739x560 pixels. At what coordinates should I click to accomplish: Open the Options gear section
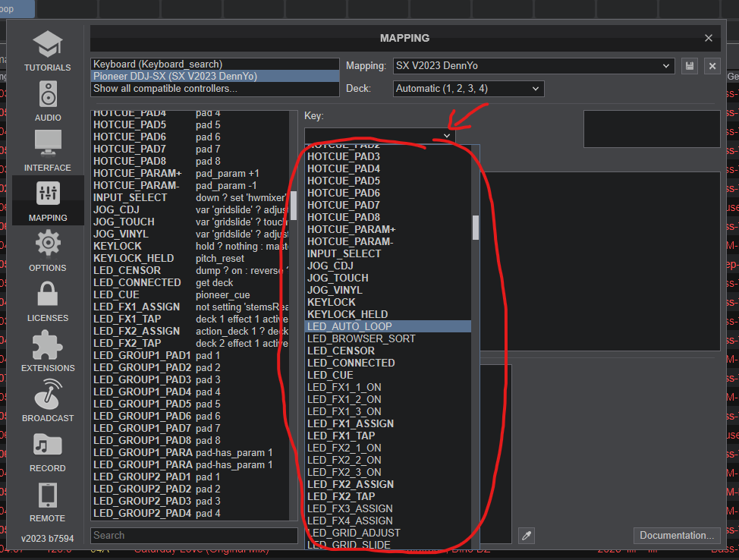(x=48, y=250)
